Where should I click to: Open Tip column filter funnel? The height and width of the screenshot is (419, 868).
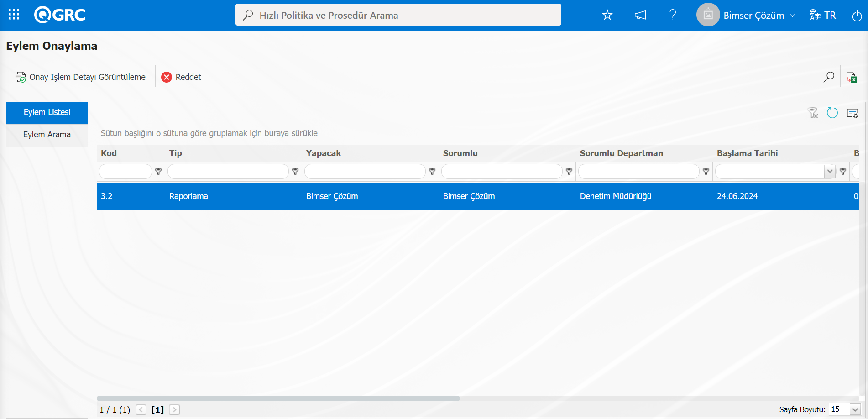(295, 171)
